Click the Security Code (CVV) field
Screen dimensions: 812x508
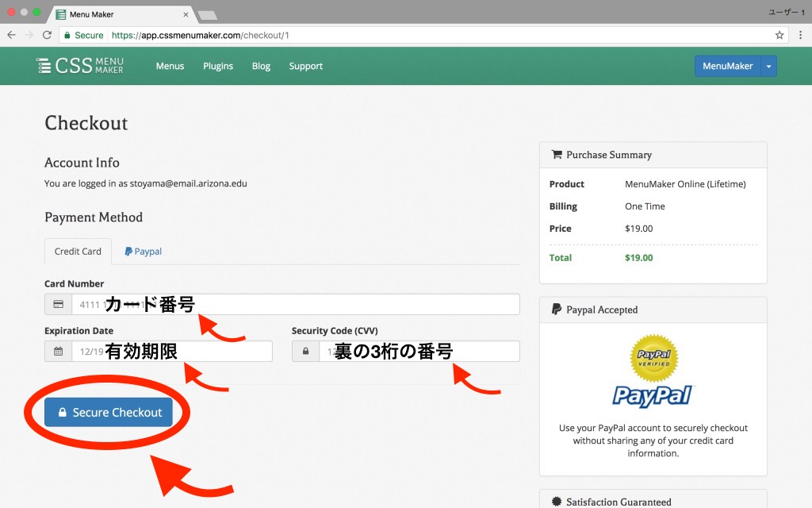tap(419, 352)
